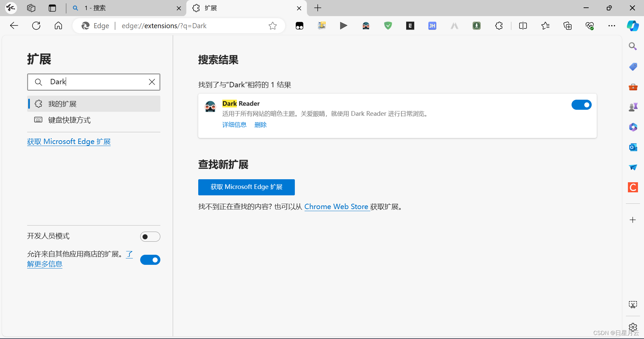
Task: Click the Dark Reader toolbar icon
Action: [x=366, y=26]
